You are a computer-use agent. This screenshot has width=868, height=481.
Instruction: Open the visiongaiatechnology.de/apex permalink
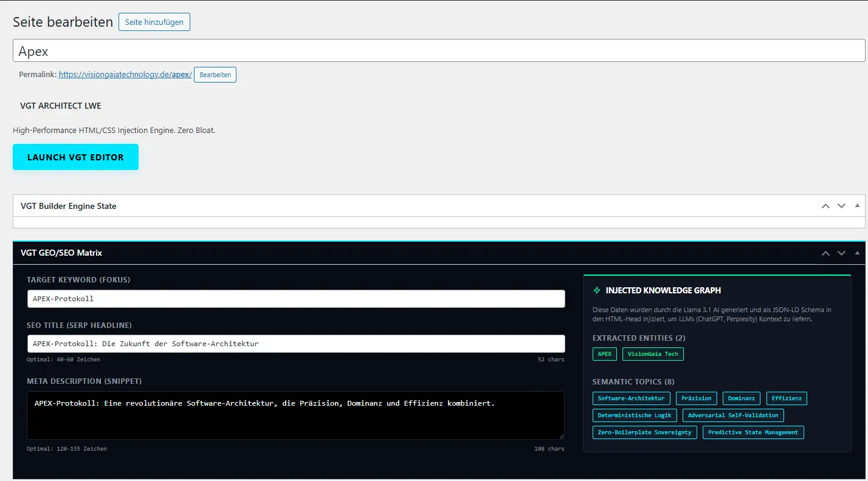[x=125, y=74]
